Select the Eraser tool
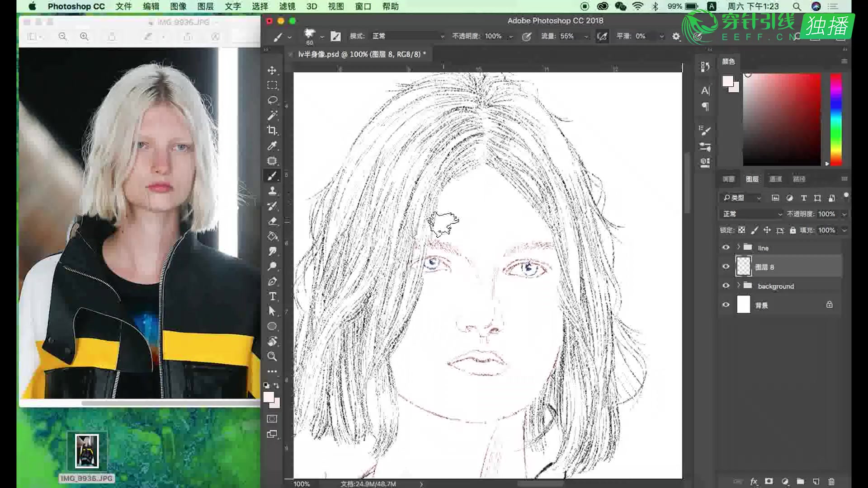 [x=272, y=221]
